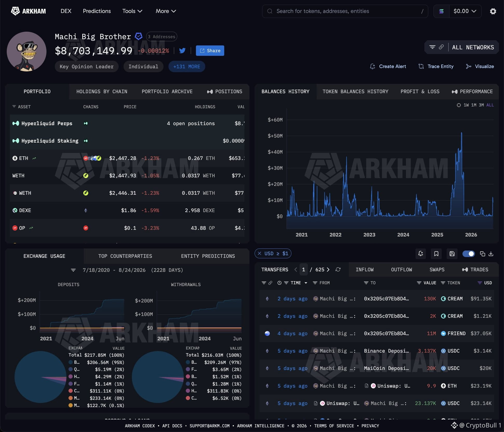
Task: Click the Uniswap icon in the 9.9 ETH transfer row
Action: [373, 386]
